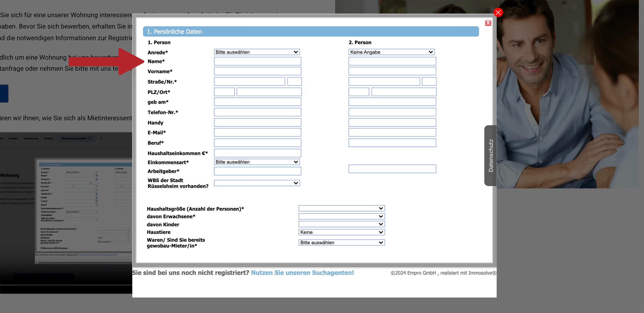The width and height of the screenshot is (644, 313).
Task: Open WBS der Stadt Rüsselsheim dropdown
Action: [x=257, y=183]
